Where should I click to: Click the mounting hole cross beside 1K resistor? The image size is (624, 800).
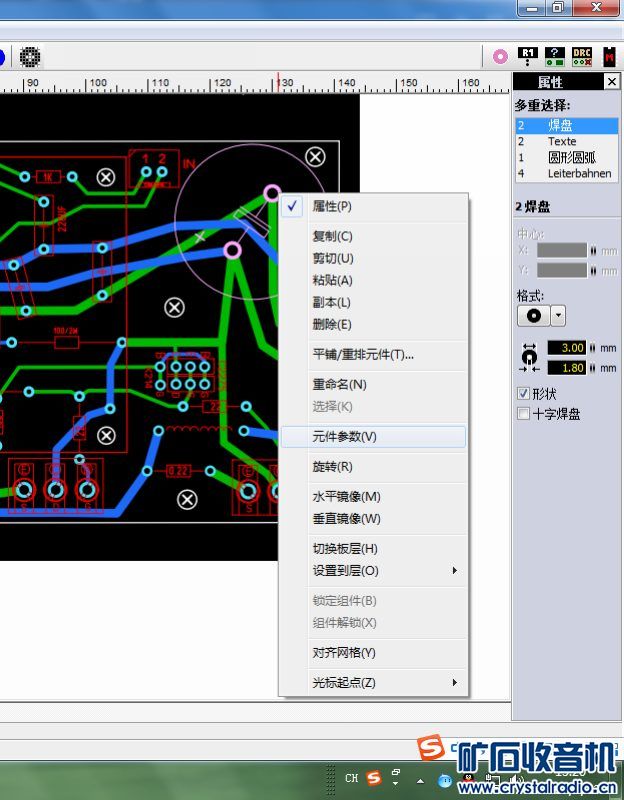[106, 177]
